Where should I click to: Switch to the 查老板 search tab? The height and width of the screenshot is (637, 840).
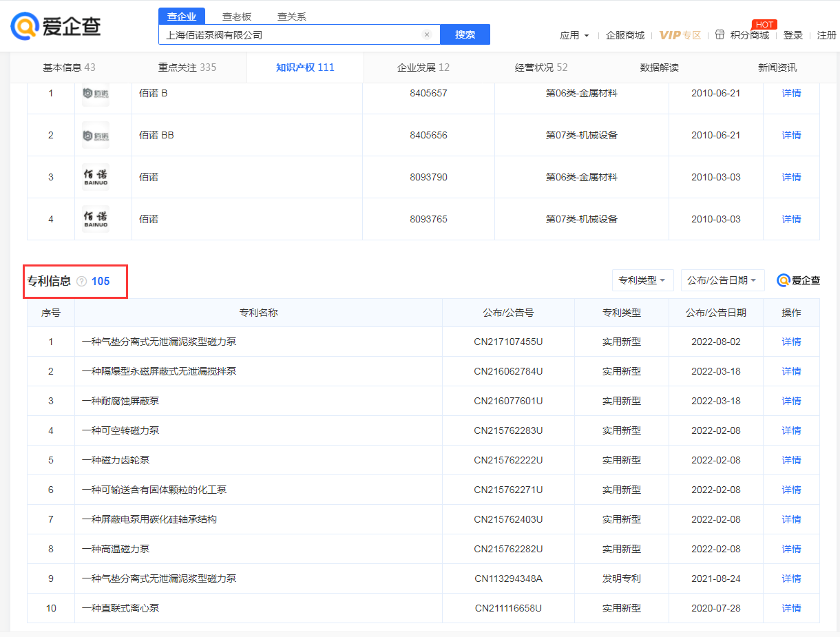[237, 17]
